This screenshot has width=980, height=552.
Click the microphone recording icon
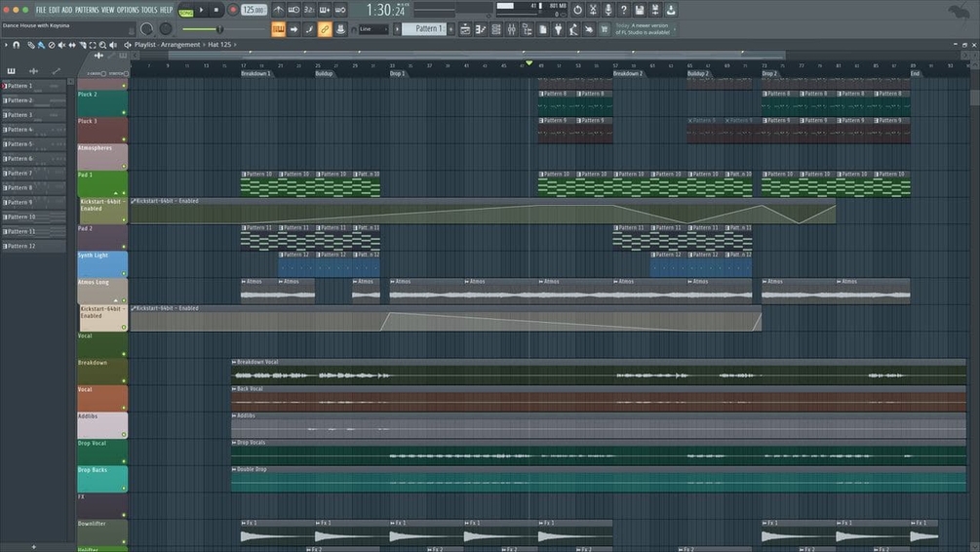[608, 10]
